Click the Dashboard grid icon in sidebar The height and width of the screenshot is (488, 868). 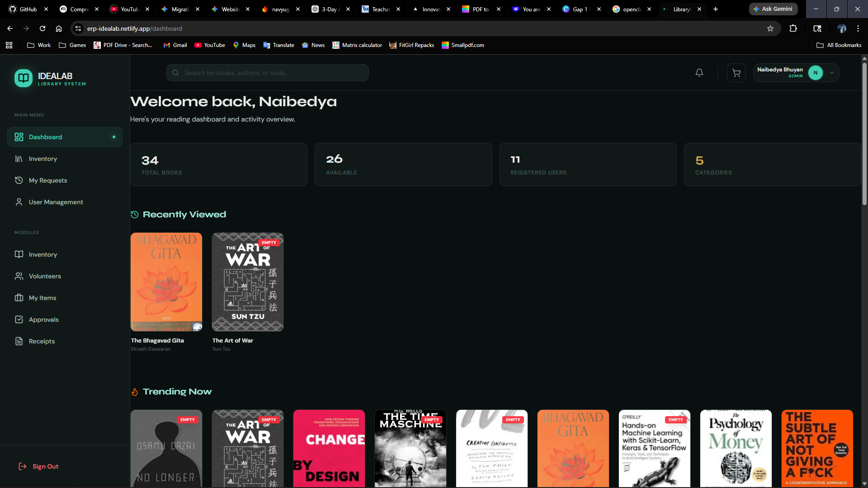19,137
